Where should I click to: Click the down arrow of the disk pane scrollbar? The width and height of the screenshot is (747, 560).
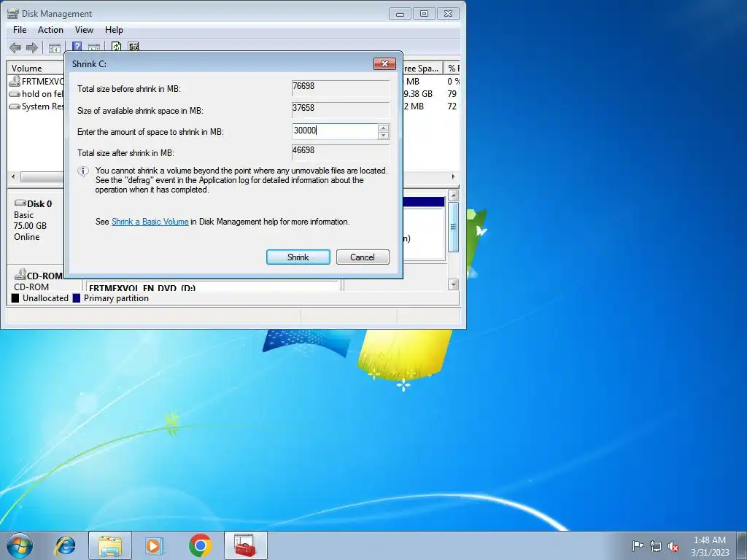point(454,284)
